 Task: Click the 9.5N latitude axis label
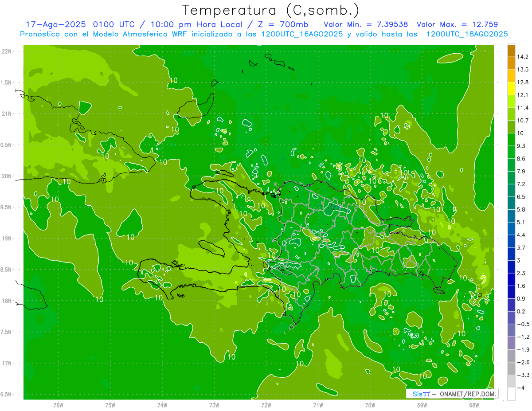5,207
